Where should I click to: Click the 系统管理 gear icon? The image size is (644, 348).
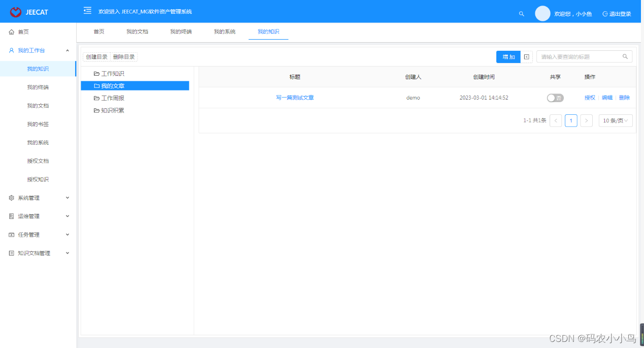click(x=11, y=198)
